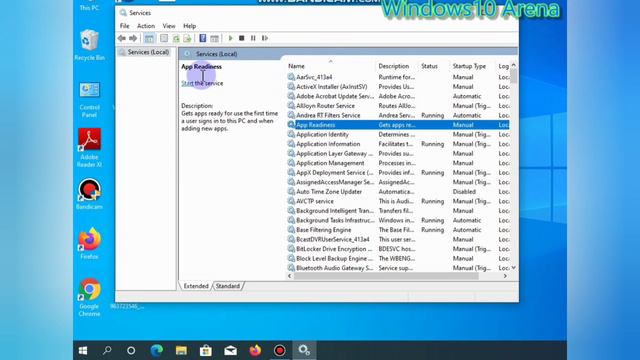Select the AppX Deployment Service row
This screenshot has width=640, height=360.
click(x=398, y=173)
